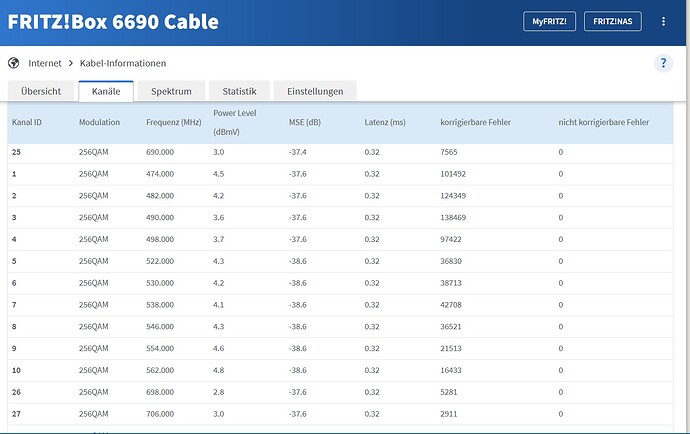
Task: Click the Frequenz (MHz) column header
Action: [x=174, y=122]
